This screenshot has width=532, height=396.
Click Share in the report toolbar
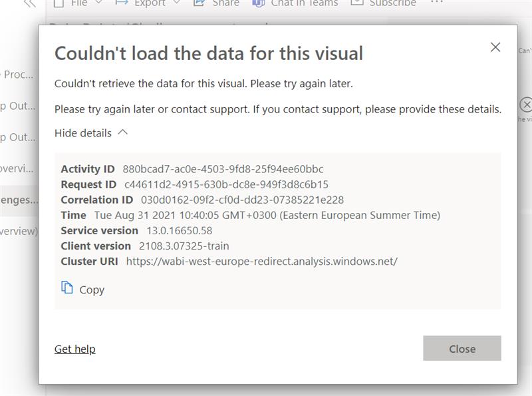tap(216, 3)
